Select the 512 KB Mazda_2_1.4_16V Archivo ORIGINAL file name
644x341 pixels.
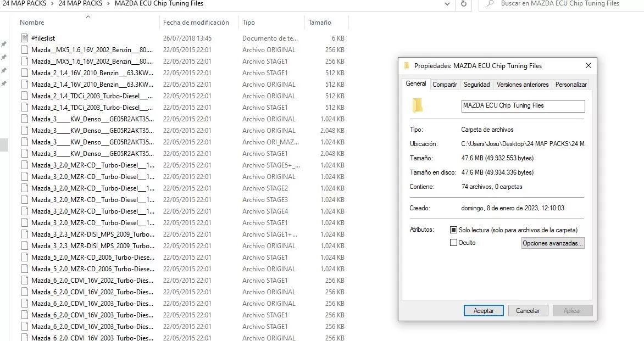coord(92,84)
